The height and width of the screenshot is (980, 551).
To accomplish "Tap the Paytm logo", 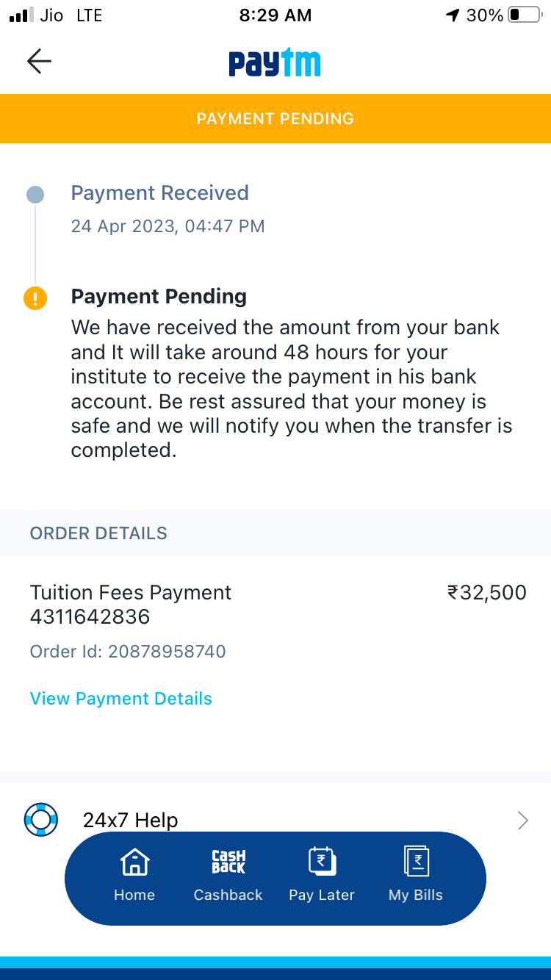I will pos(275,62).
